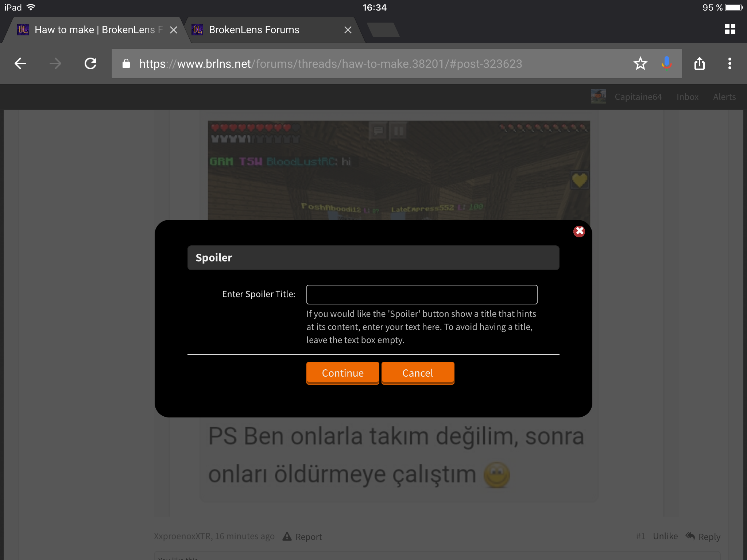Open the Alerts link
The image size is (747, 560).
click(x=724, y=97)
